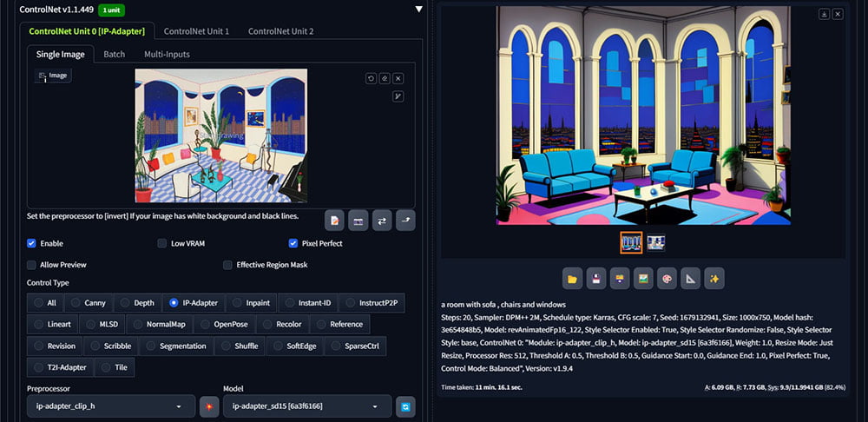Refresh the ControlNet model list
The width and height of the screenshot is (868, 422).
[405, 406]
